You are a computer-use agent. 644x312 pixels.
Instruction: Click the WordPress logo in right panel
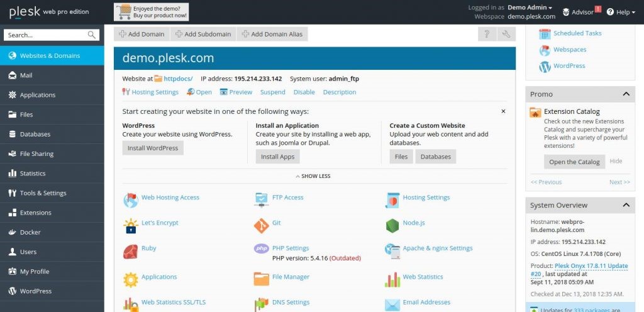tap(545, 67)
